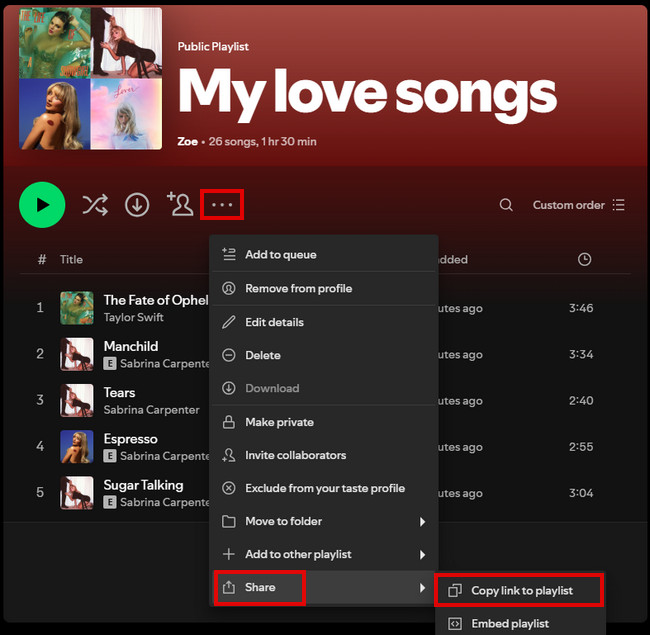Open the three-dot more options button
This screenshot has width=650, height=635.
pyautogui.click(x=222, y=205)
